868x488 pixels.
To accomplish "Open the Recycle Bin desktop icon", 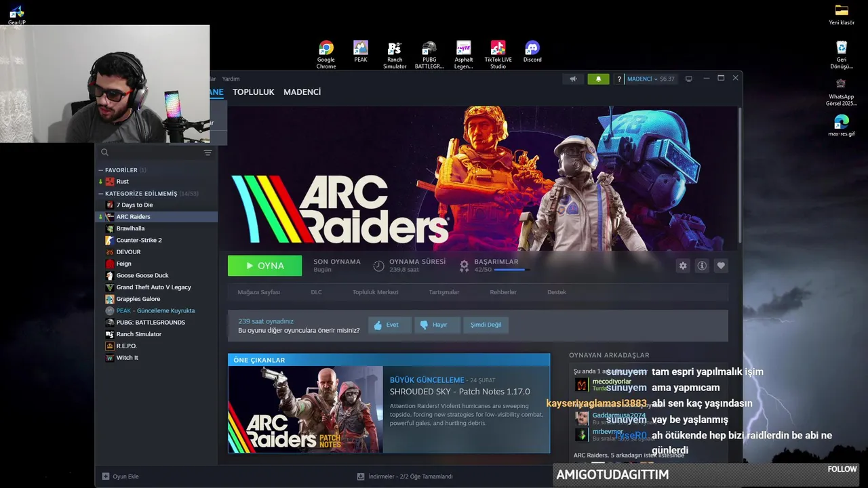I will click(842, 55).
